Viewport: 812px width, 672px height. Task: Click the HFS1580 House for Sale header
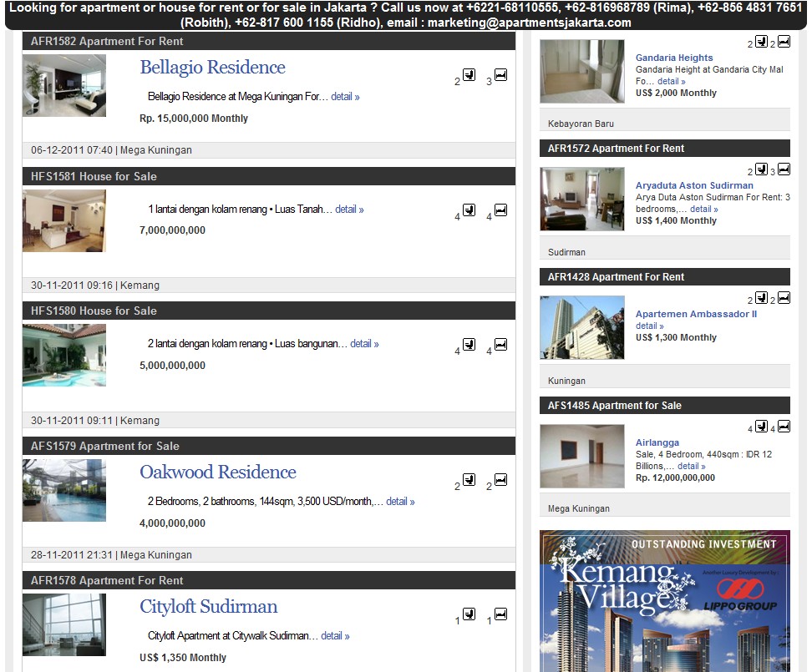pos(269,311)
